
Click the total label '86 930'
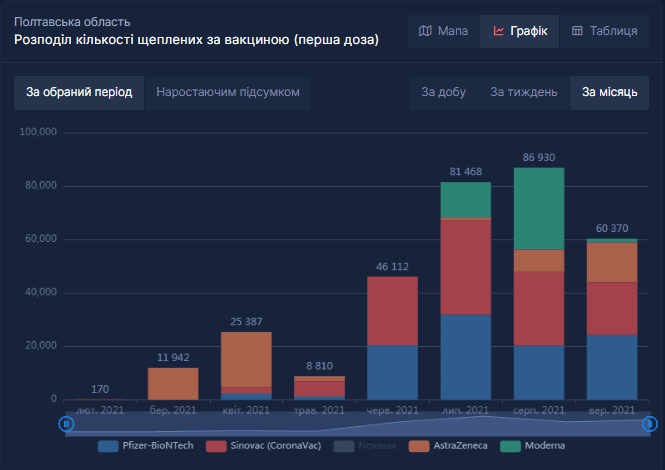(x=539, y=157)
